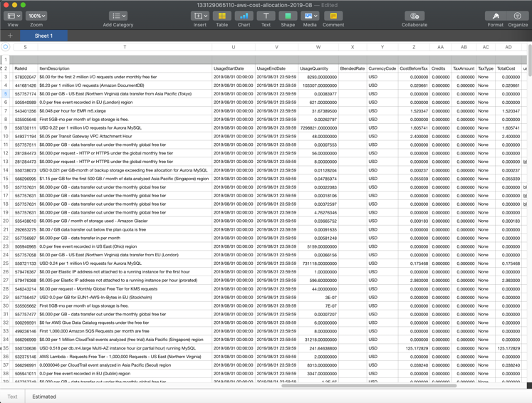Open the Media dropdown
The image size is (532, 403).
310,16
